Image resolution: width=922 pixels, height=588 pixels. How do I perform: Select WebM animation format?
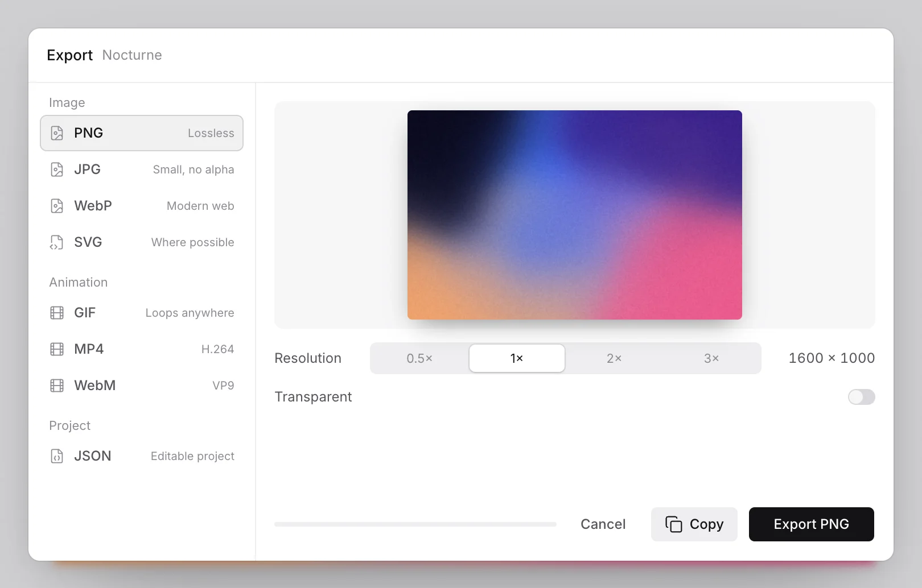point(142,386)
